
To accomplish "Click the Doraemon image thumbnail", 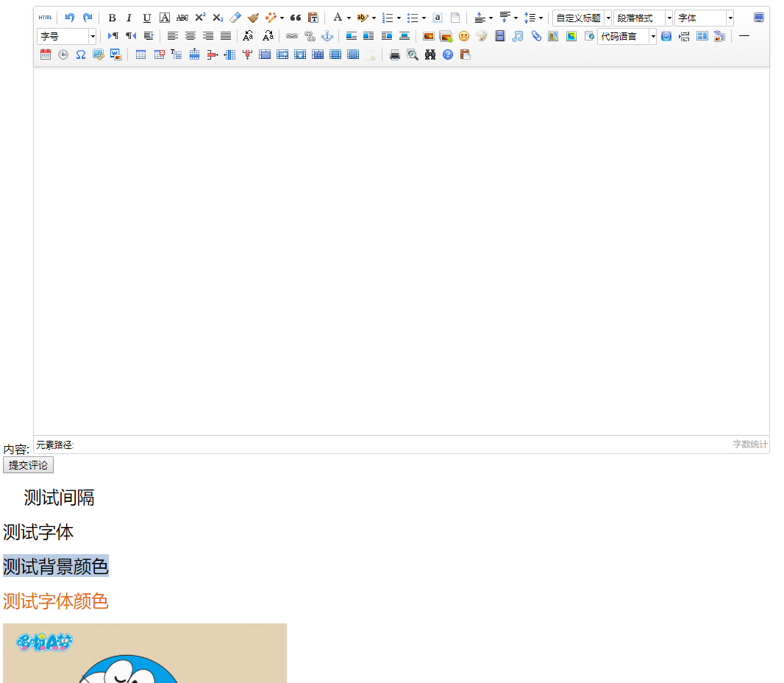I will [x=145, y=653].
